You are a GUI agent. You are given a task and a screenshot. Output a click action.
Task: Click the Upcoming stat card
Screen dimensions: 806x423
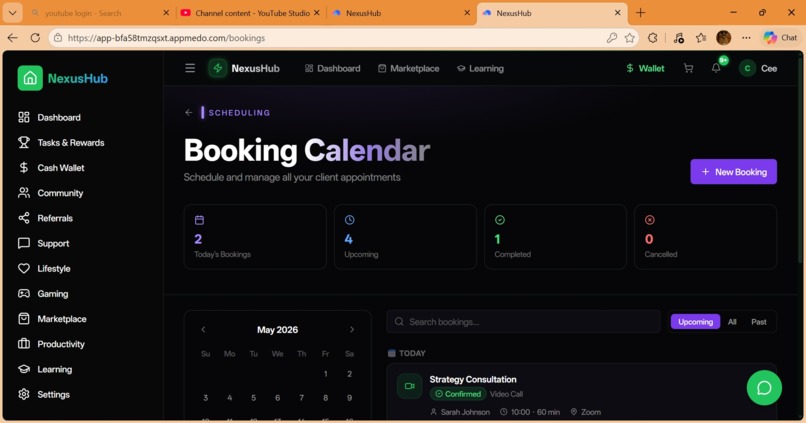[405, 237]
